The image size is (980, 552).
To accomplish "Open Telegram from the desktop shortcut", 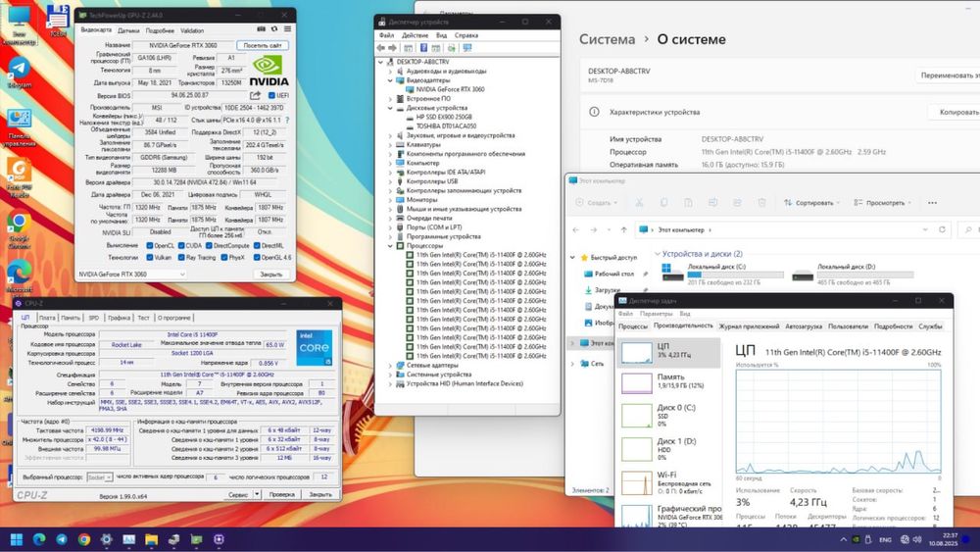I will pyautogui.click(x=19, y=74).
